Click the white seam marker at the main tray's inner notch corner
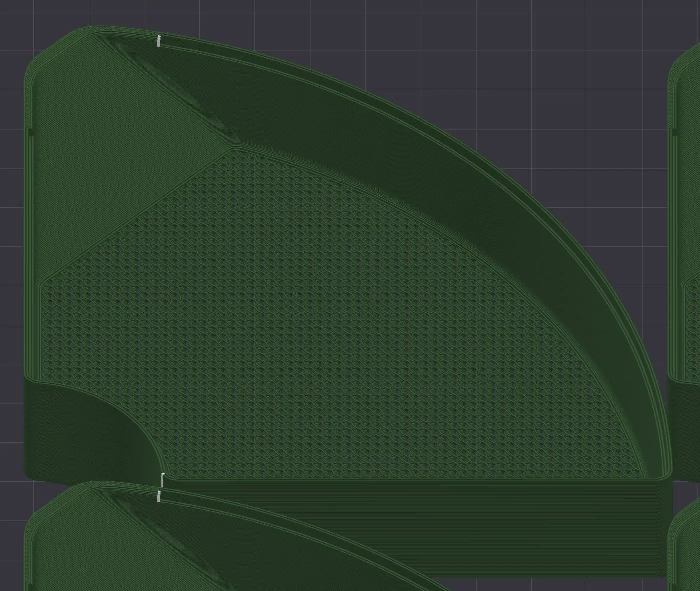The width and height of the screenshot is (700, 591). click(x=163, y=479)
